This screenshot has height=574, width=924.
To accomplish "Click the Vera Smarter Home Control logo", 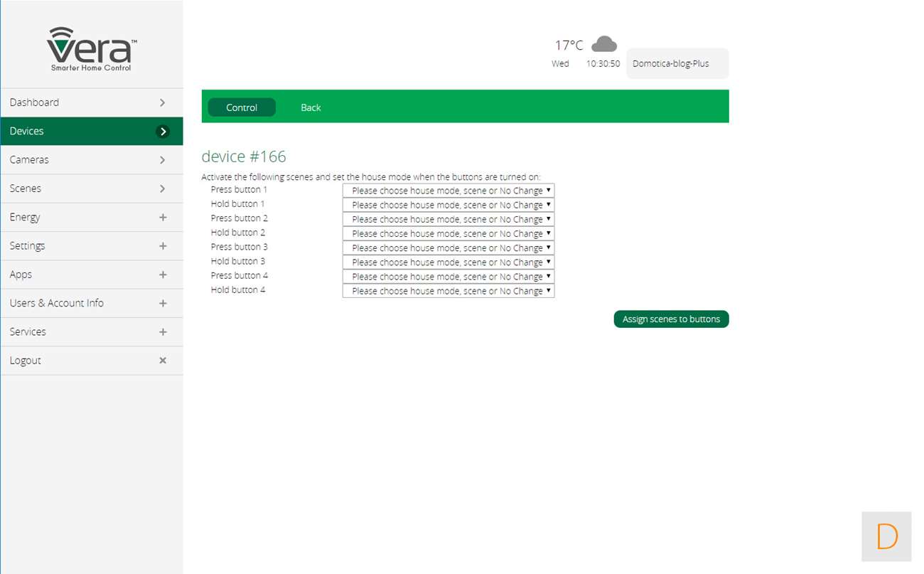I will tap(91, 49).
